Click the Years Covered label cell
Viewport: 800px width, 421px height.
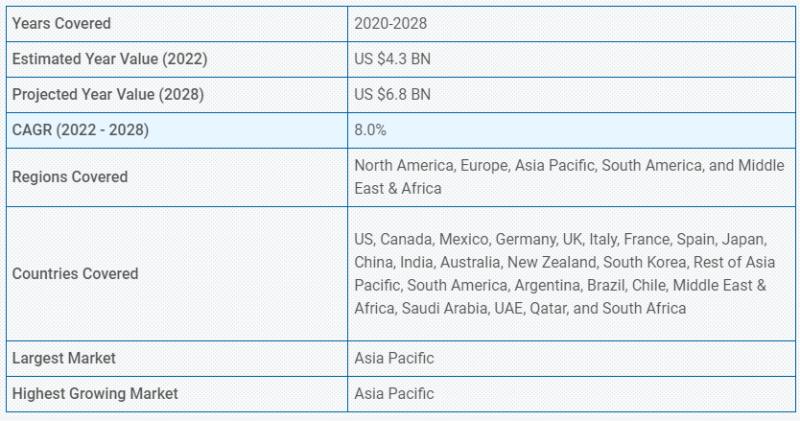tap(177, 23)
